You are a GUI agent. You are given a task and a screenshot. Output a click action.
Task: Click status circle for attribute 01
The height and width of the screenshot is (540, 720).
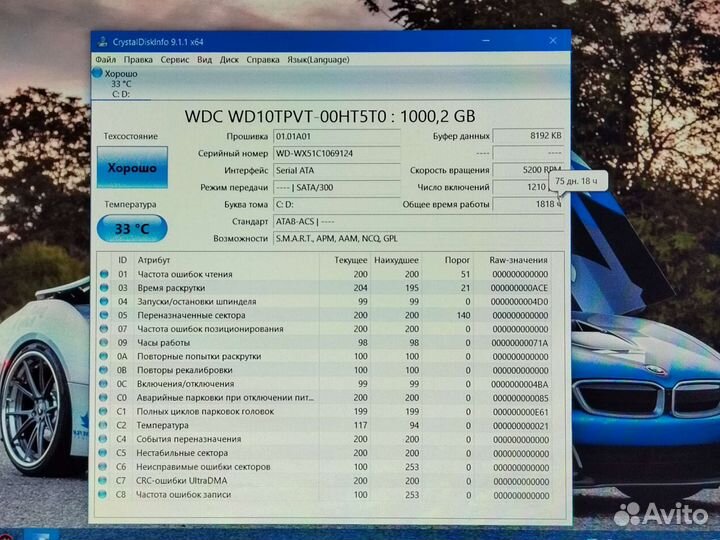pos(104,274)
